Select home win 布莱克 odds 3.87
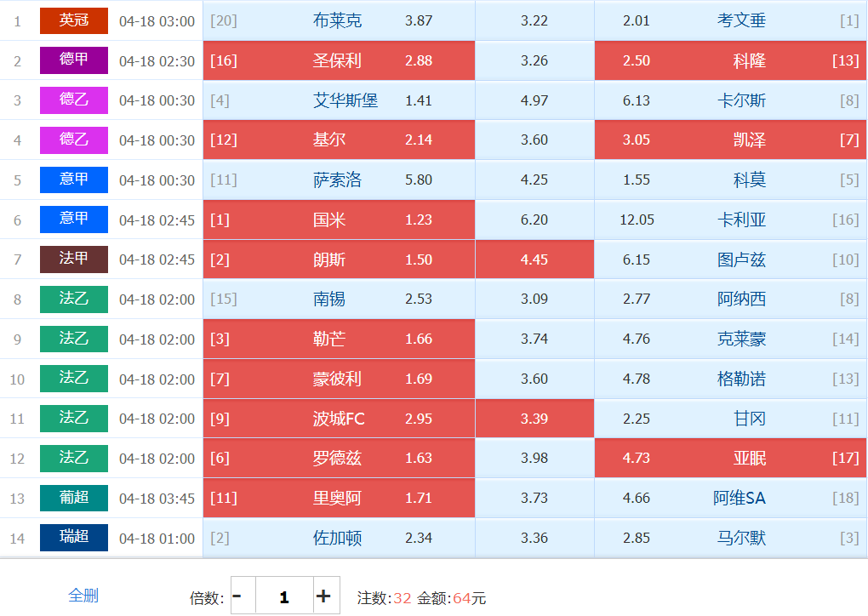Viewport: 868px width, 616px height. pyautogui.click(x=339, y=20)
